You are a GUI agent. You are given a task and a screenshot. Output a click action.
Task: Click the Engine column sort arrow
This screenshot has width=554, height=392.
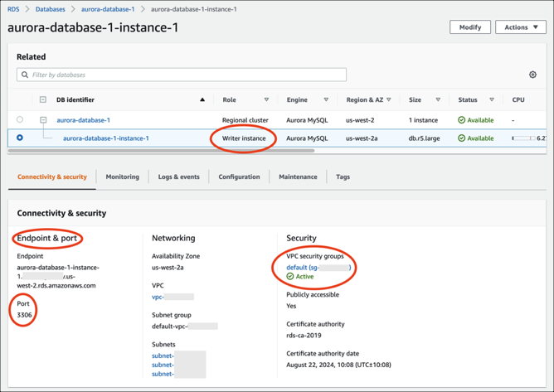[326, 100]
